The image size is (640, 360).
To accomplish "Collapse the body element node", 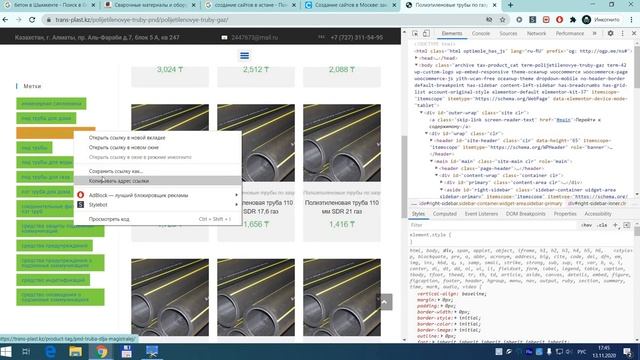I will pos(416,65).
